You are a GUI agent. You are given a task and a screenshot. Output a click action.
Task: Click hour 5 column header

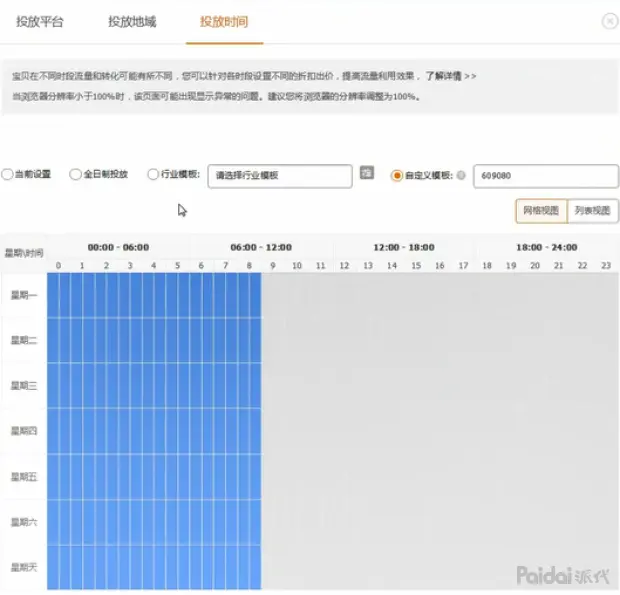178,266
